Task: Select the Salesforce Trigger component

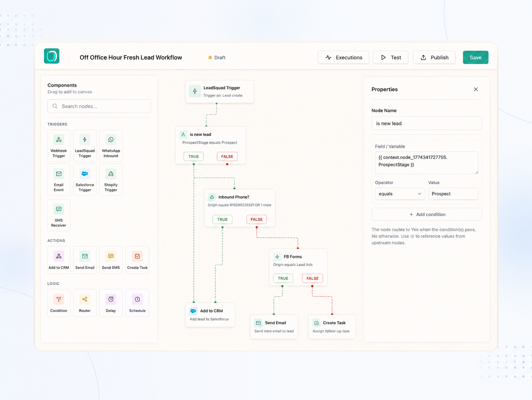Action: coord(85,180)
